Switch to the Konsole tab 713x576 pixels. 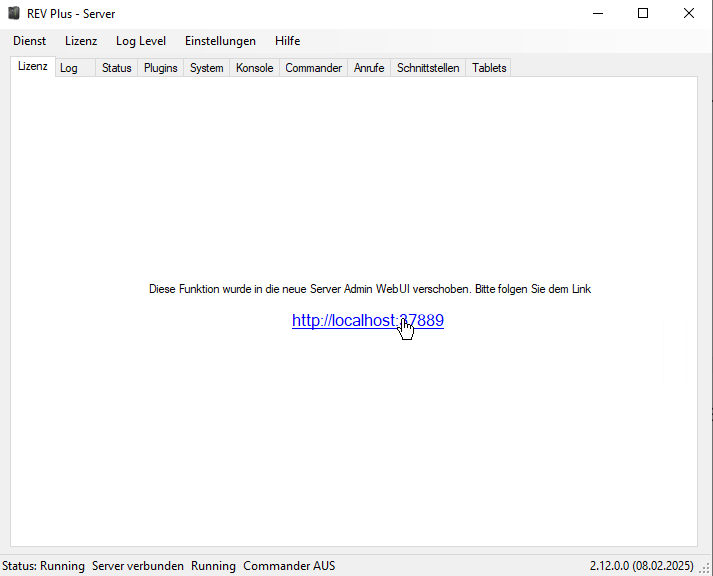(x=254, y=68)
